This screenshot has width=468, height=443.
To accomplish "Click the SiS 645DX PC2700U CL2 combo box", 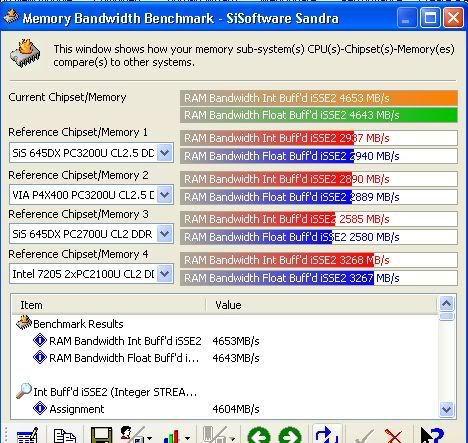I will click(91, 234).
